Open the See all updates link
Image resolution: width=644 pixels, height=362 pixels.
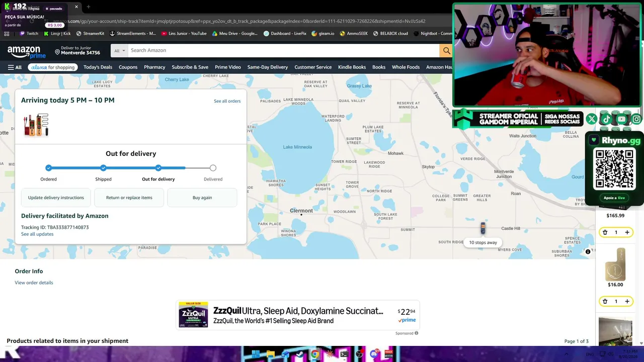point(37,234)
